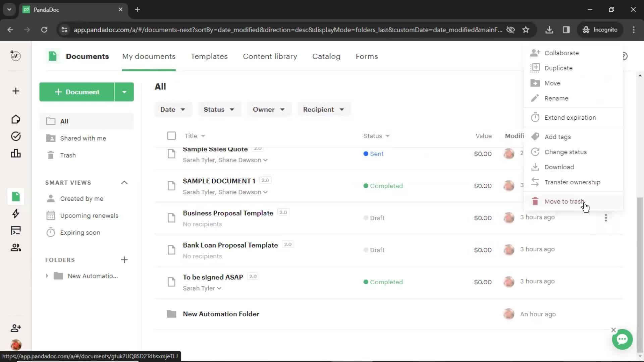Open the tasks checkmark icon in sidebar
This screenshot has height=362, width=644.
(16, 136)
